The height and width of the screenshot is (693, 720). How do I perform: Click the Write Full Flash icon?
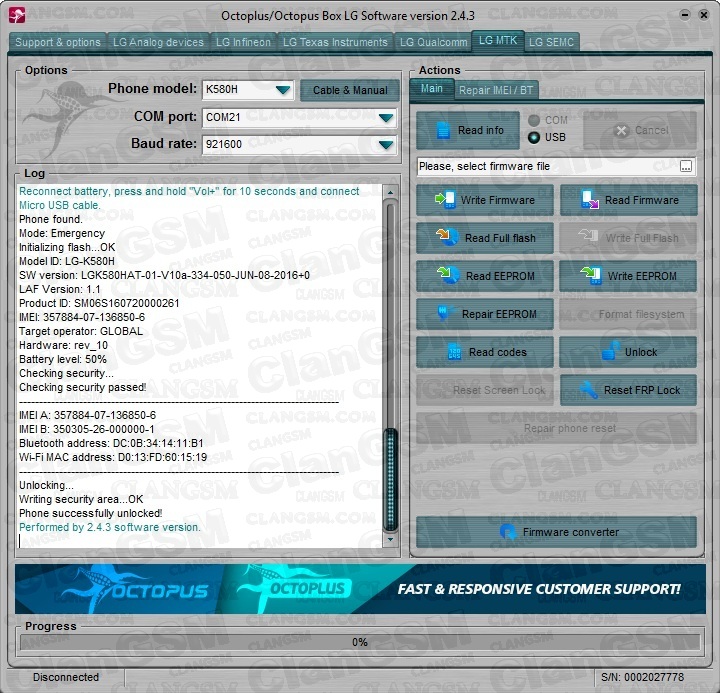(588, 236)
